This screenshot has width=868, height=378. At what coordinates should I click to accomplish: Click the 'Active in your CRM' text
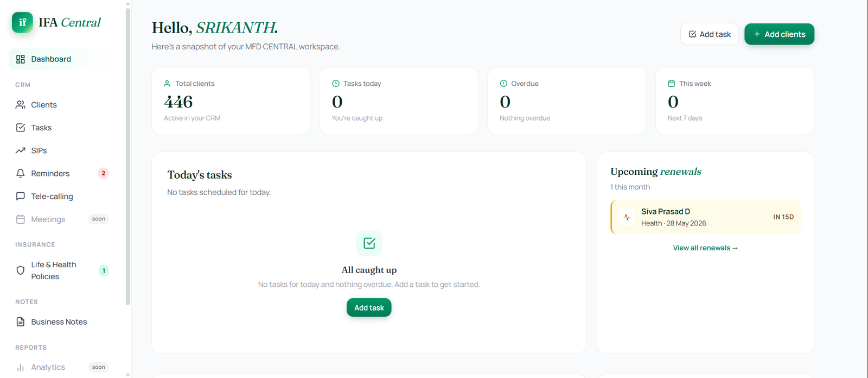(x=192, y=118)
